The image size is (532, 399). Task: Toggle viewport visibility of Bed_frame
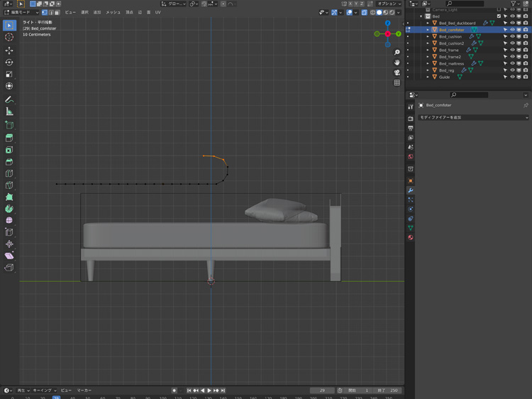coord(512,50)
